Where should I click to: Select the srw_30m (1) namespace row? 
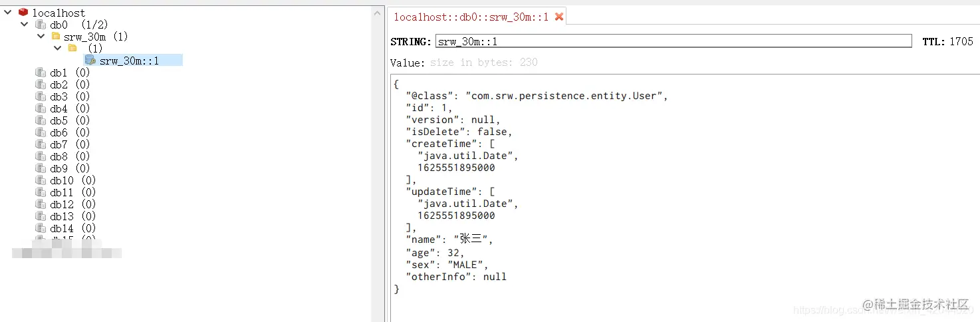pos(96,37)
